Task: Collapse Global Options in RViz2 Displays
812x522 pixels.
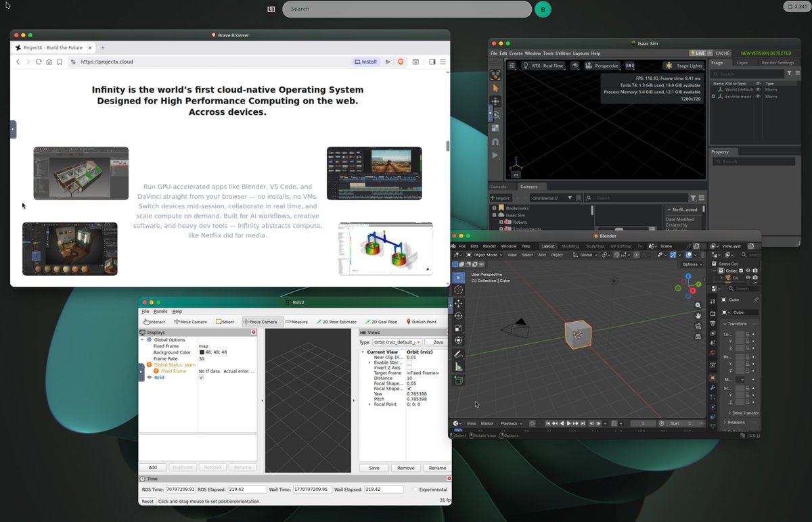Action: tap(142, 339)
